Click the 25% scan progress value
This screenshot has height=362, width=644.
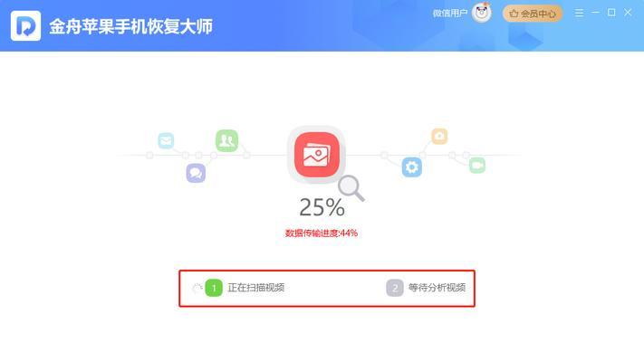pos(322,207)
